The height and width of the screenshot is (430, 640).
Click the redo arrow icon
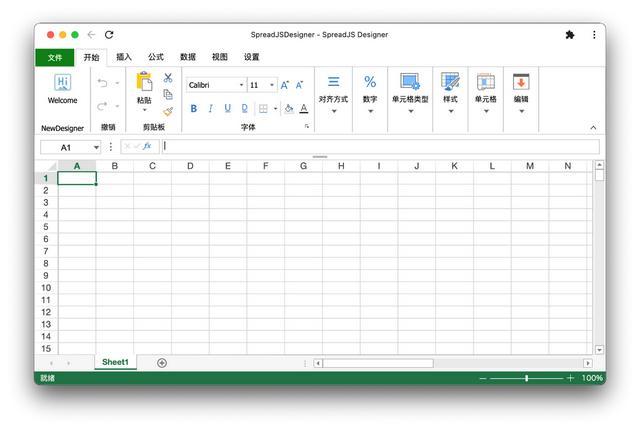point(102,106)
